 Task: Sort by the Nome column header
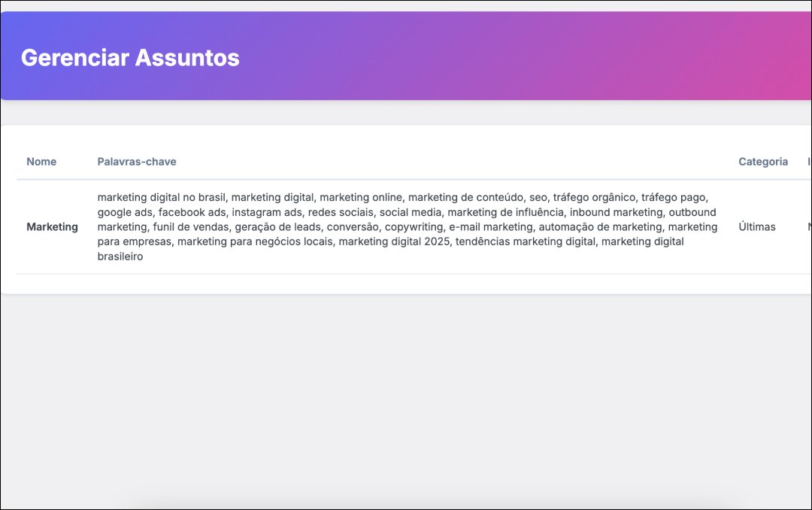pyautogui.click(x=41, y=162)
